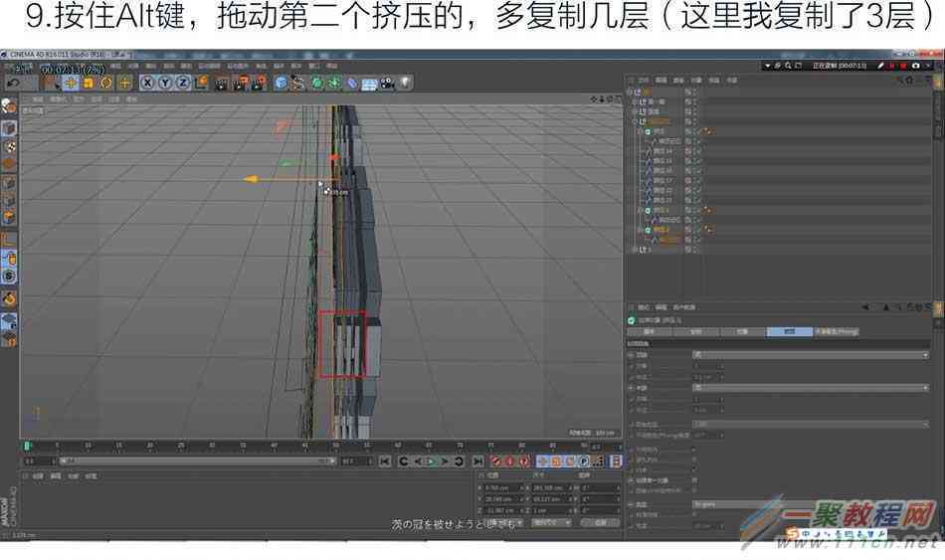
Task: Open the 顶端 cap type dropdown
Action: (810, 355)
